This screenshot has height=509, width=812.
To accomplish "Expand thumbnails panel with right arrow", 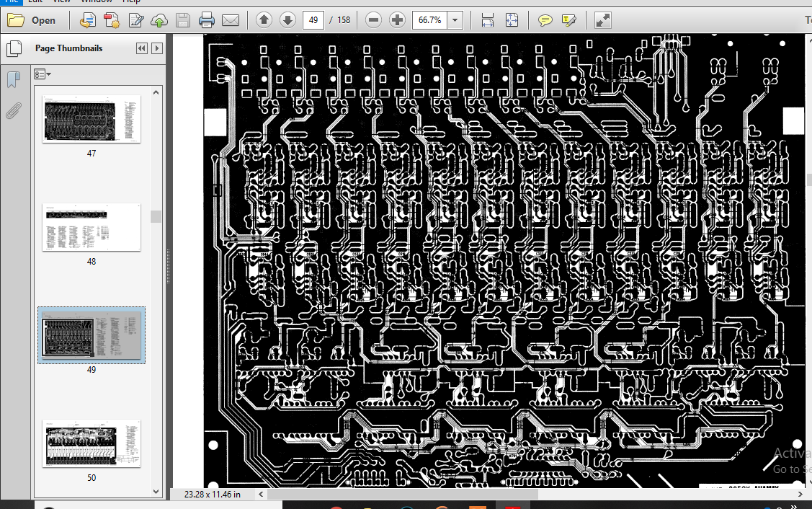I will pyautogui.click(x=157, y=48).
